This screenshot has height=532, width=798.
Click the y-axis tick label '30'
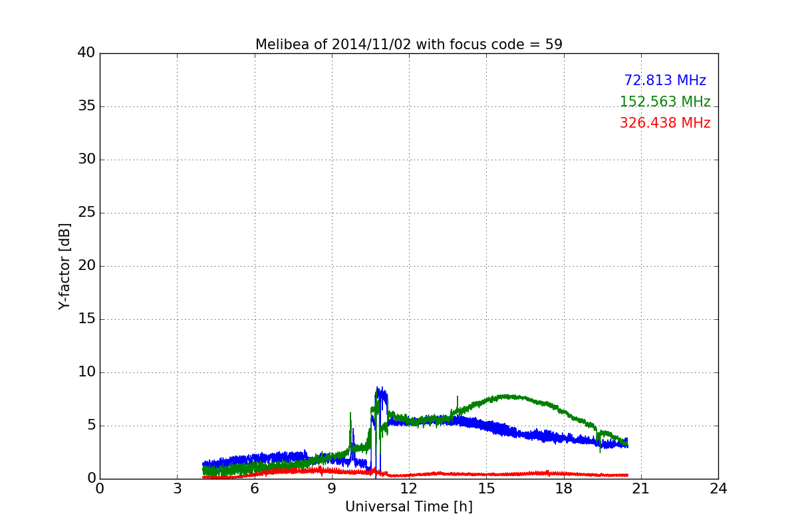coord(86,160)
